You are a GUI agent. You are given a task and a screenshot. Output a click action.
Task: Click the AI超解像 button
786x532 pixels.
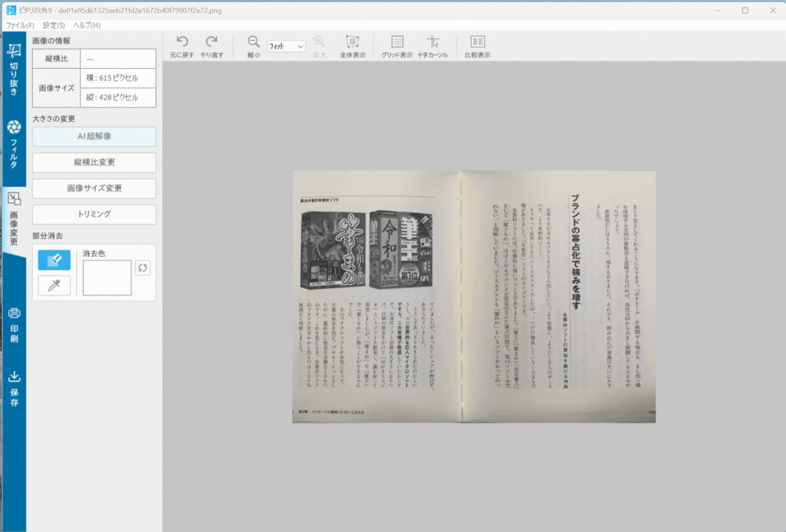point(94,137)
